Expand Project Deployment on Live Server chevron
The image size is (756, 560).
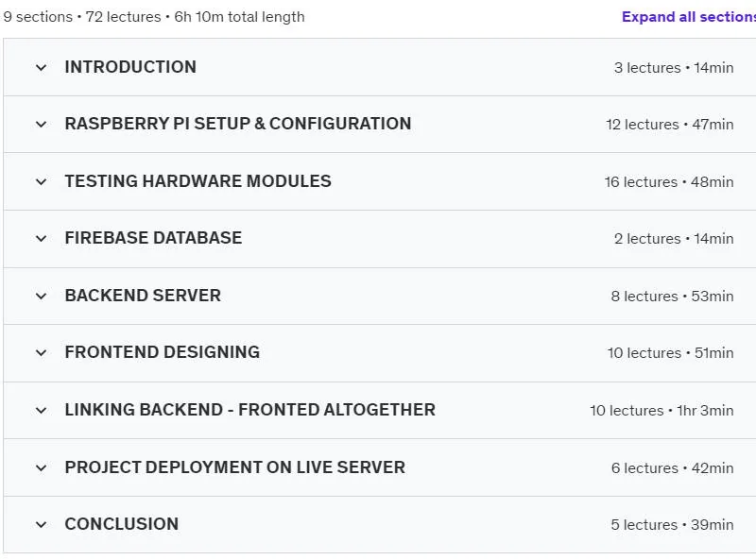pyautogui.click(x=41, y=467)
